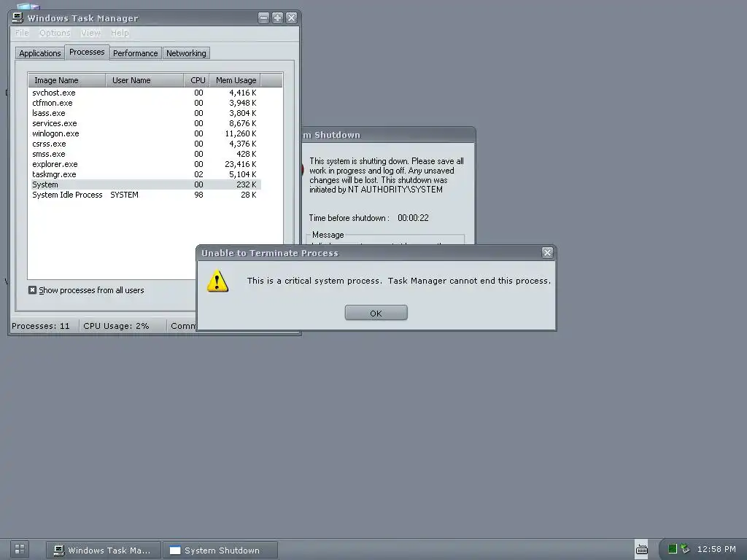Select the csrss.exe process row
This screenshot has width=747, height=560.
146,144
